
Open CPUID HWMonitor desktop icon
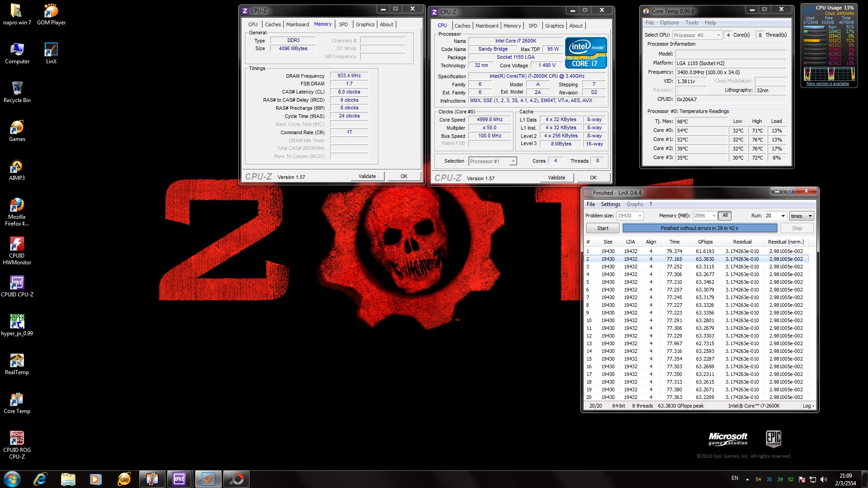coord(17,244)
